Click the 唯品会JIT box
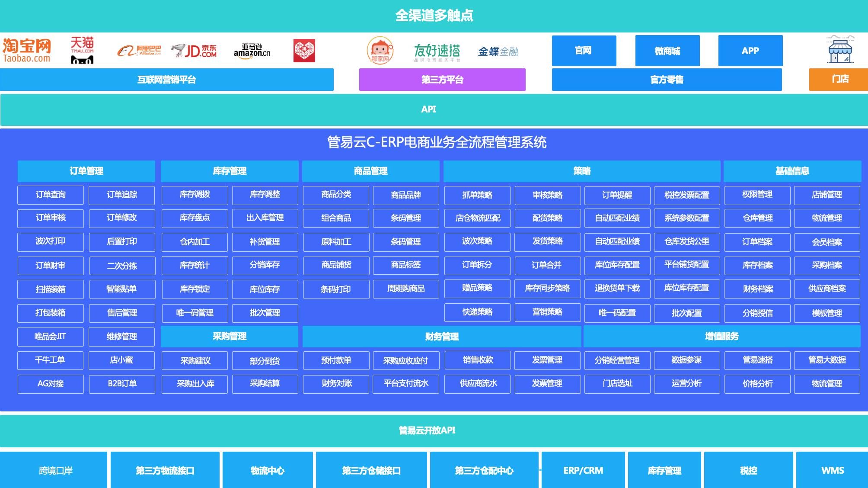Screen dimensions: 868x488 51,337
